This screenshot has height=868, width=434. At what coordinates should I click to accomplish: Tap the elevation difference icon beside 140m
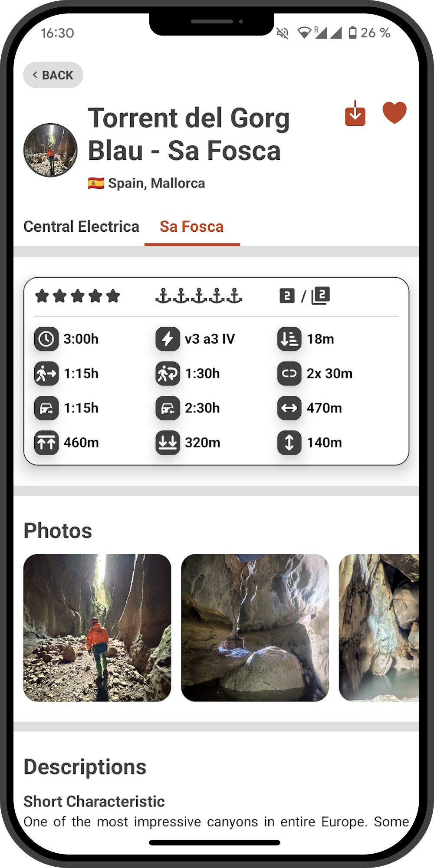(x=289, y=443)
